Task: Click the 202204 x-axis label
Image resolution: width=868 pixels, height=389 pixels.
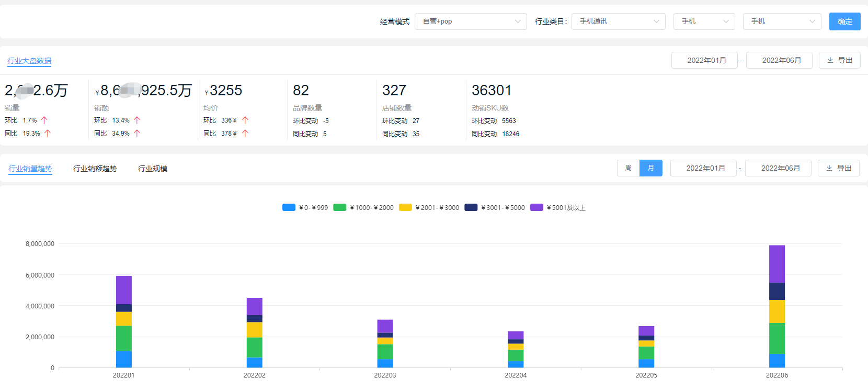Action: 516,375
